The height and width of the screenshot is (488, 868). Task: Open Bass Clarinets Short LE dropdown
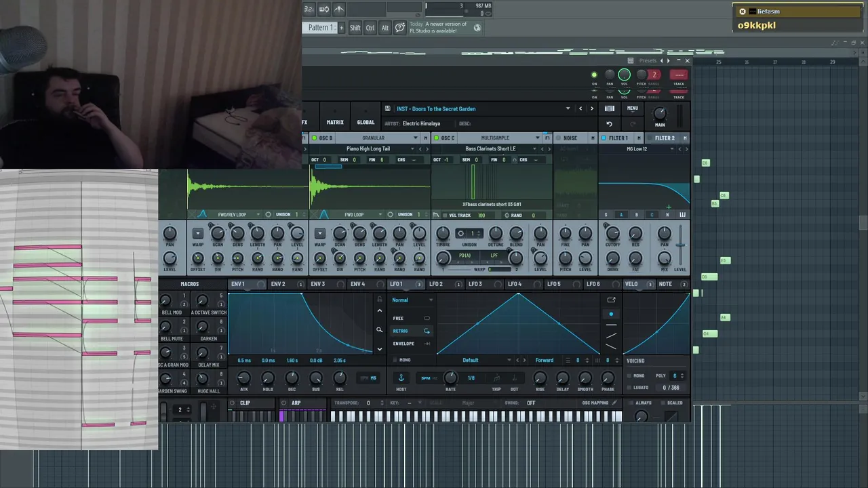point(535,149)
